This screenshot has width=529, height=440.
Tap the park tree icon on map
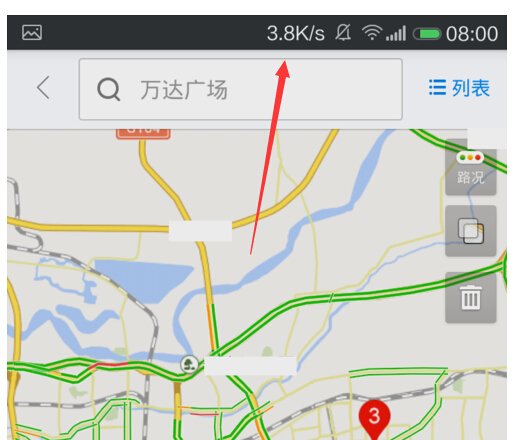(x=189, y=364)
